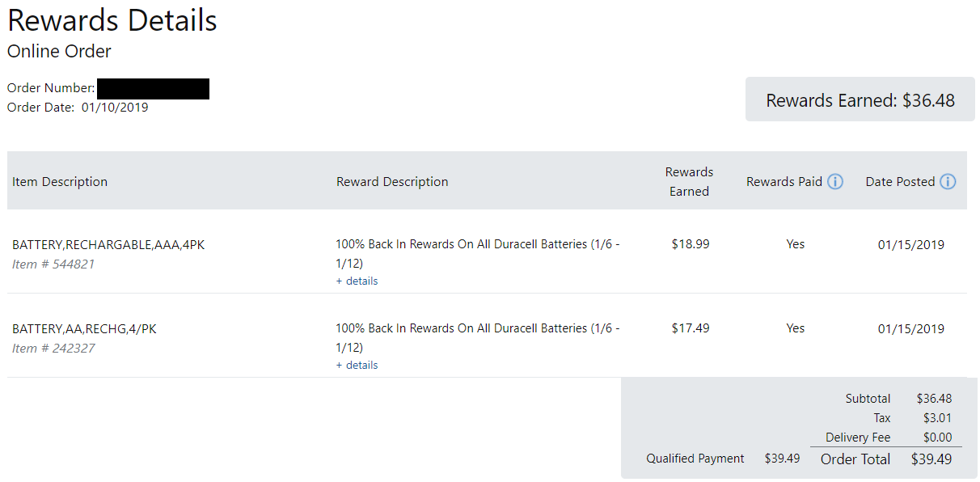Click the Date Posted column header text
Viewport: 980px width, 482px height.
900,182
